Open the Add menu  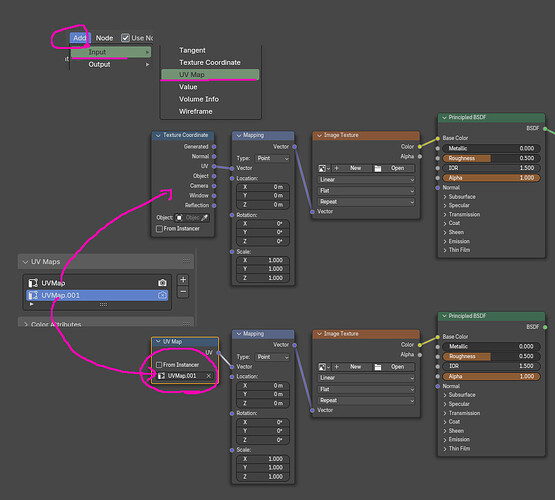80,38
